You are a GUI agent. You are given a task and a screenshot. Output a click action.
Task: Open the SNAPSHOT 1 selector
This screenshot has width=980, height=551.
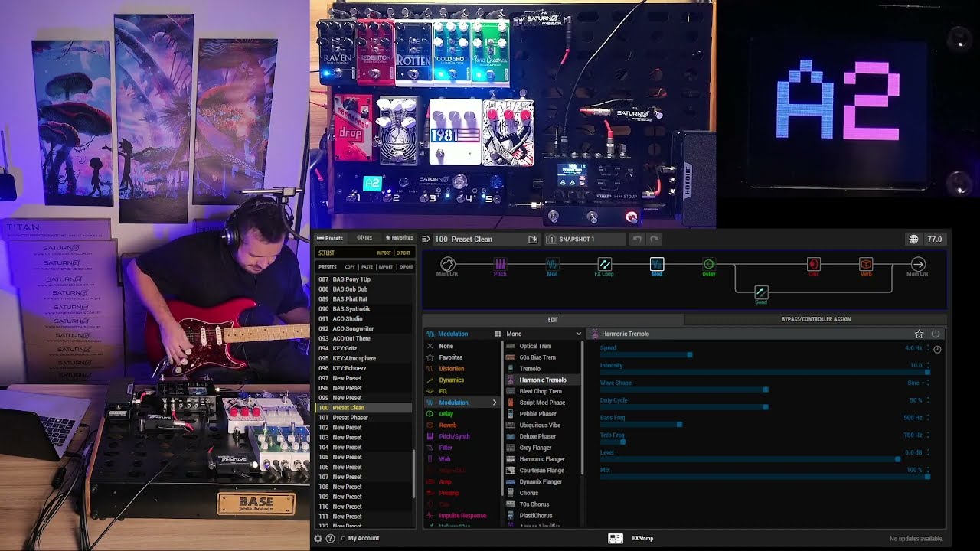pyautogui.click(x=586, y=240)
